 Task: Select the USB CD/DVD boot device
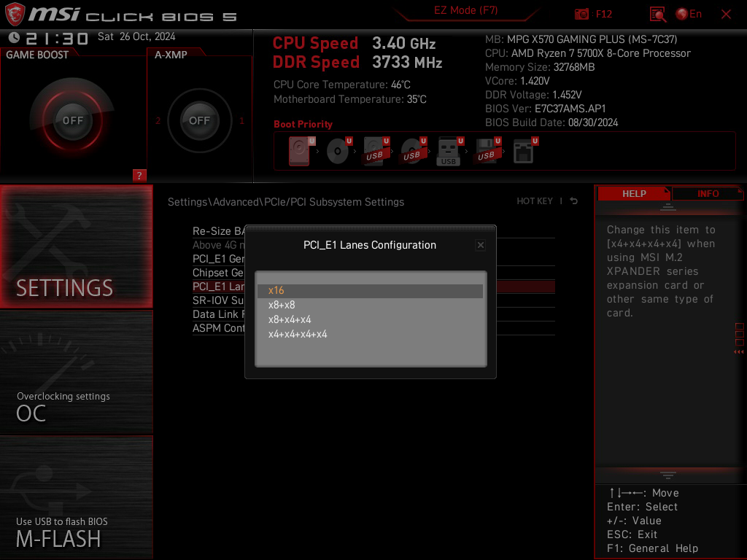coord(414,151)
